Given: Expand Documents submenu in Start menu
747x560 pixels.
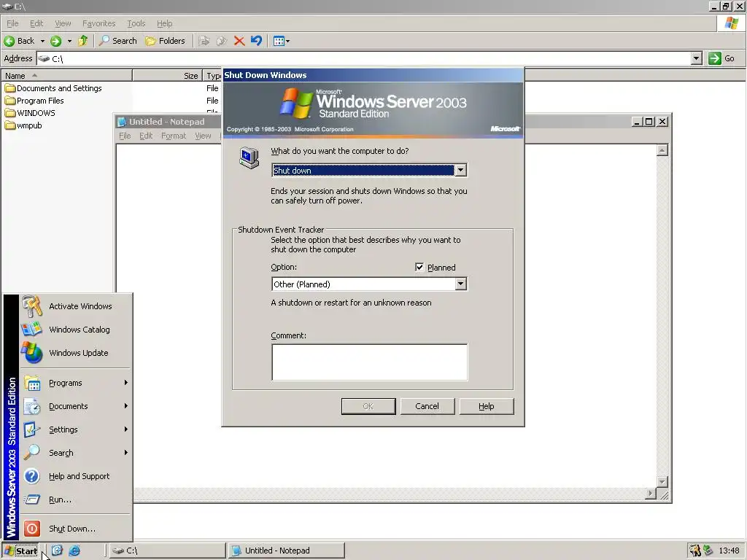Looking at the screenshot, I should coord(76,406).
